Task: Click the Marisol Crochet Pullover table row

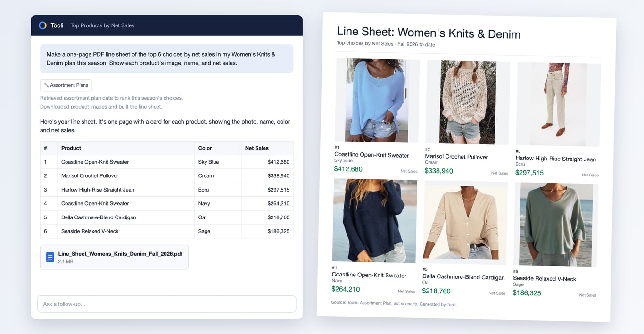Action: [166, 175]
